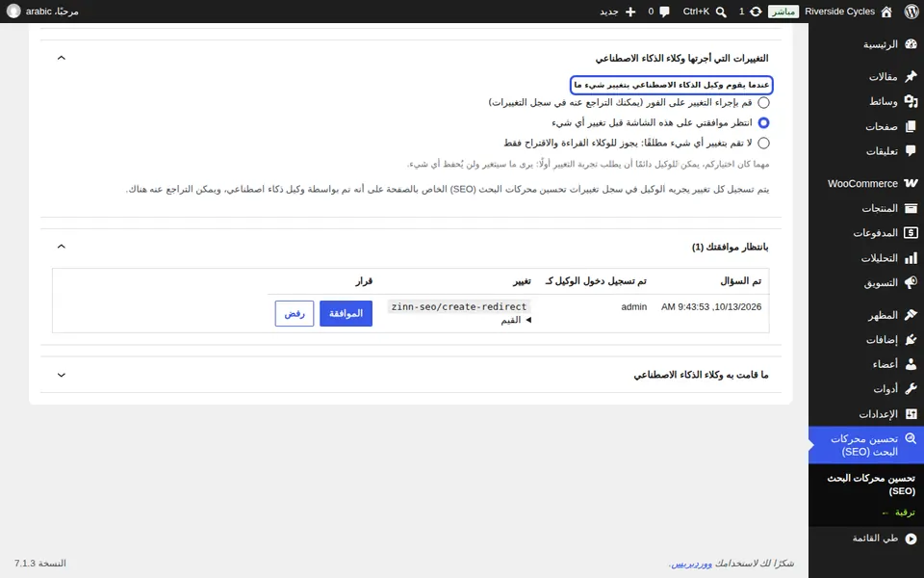Click the home icon beside Riverside Cycles
Screen dimensions: 924x578
[x=886, y=12]
